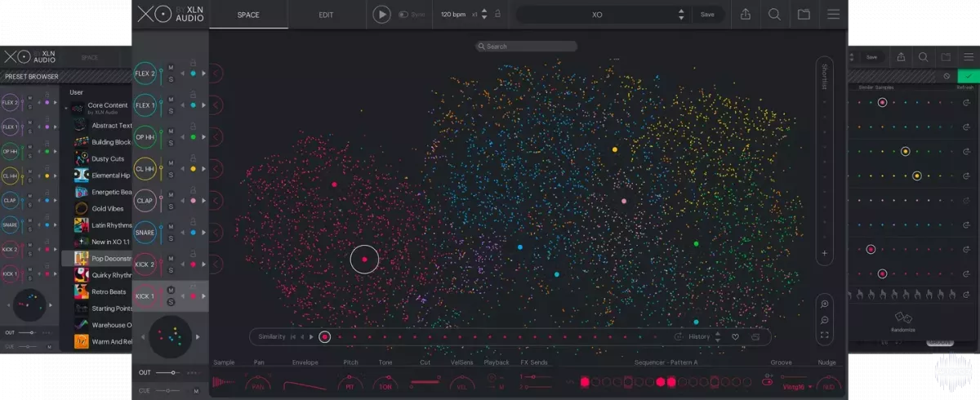The width and height of the screenshot is (980, 400).
Task: Select the FLEX 1 channel pad
Action: click(x=145, y=105)
